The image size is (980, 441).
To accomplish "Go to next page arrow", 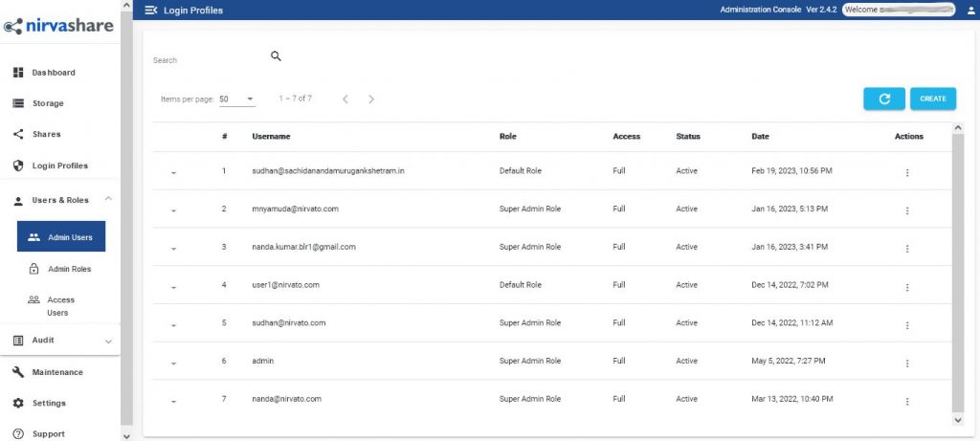I will coord(371,99).
